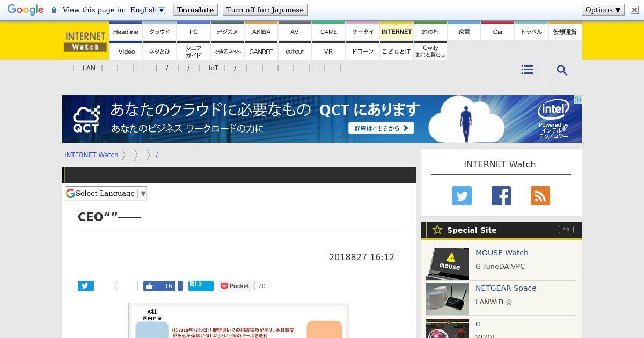This screenshot has width=644, height=338.
Task: Open the sidebar Facebook icon
Action: pos(501,196)
